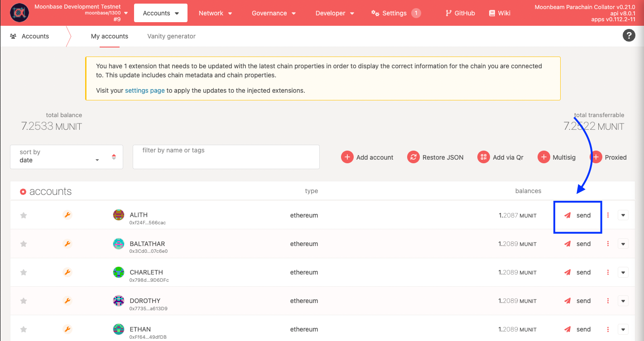Open the Add via Qr dialog
644x341 pixels.
[x=501, y=157]
